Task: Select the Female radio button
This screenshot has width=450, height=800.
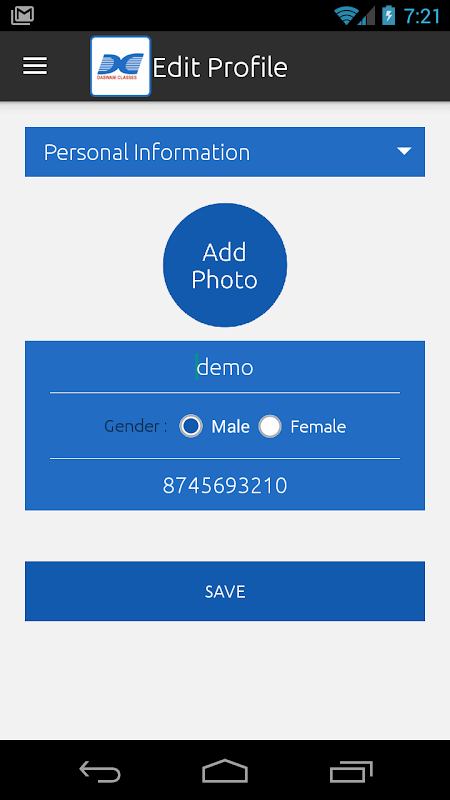Action: 270,426
